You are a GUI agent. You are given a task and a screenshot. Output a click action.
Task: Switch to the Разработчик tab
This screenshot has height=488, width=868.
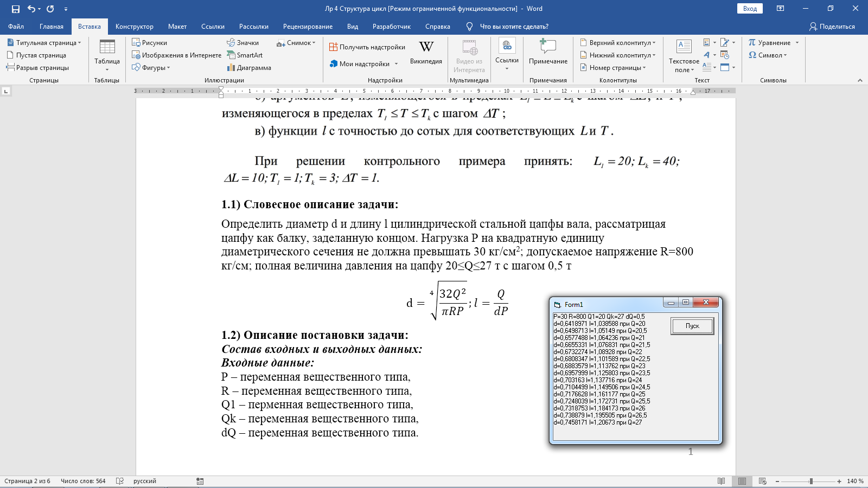pyautogui.click(x=392, y=26)
